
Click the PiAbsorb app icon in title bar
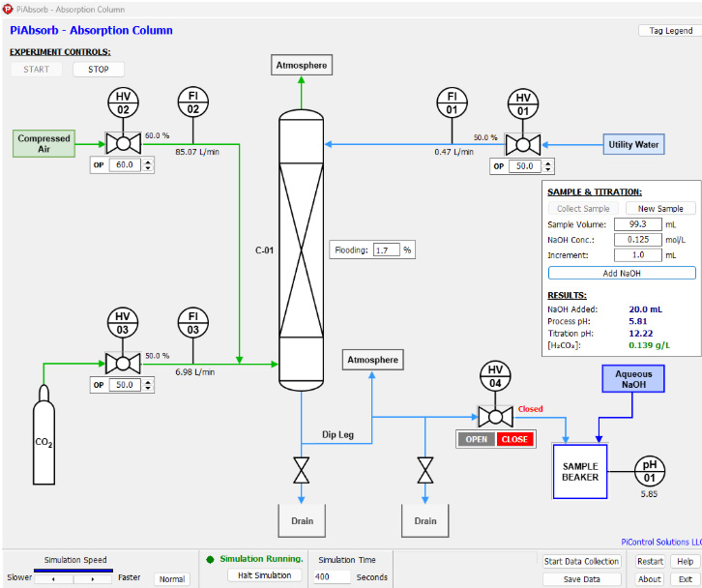[8, 9]
